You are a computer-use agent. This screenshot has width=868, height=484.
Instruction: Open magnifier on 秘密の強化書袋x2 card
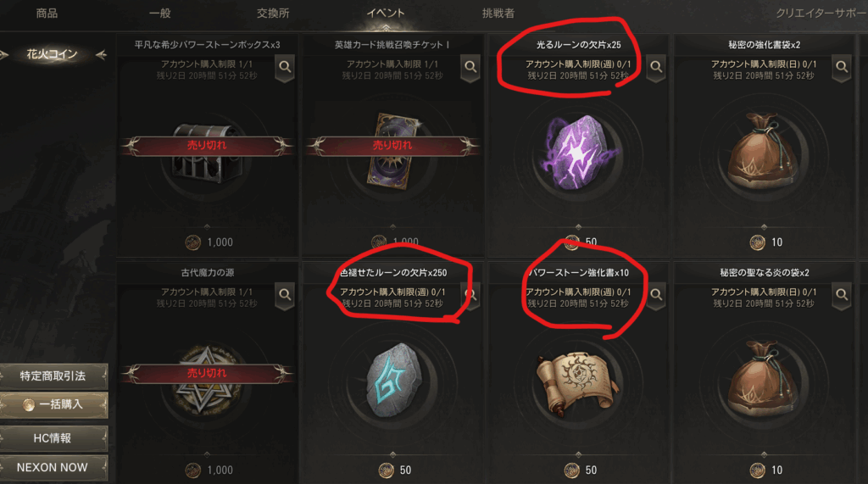tap(842, 68)
